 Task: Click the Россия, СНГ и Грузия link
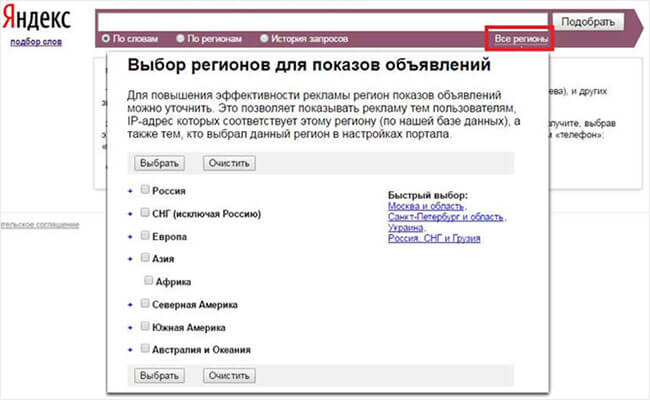[434, 238]
